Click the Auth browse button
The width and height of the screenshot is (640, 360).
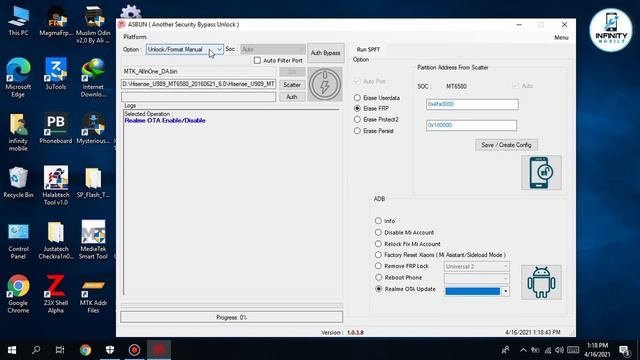(292, 97)
